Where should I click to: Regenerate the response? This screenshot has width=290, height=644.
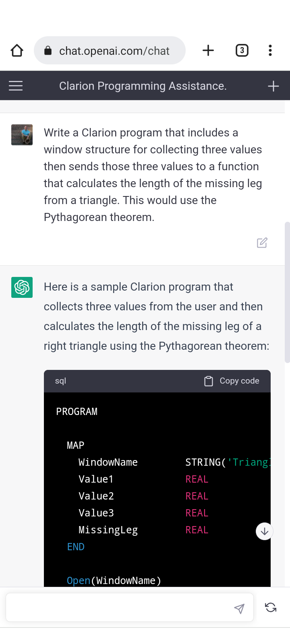(271, 607)
